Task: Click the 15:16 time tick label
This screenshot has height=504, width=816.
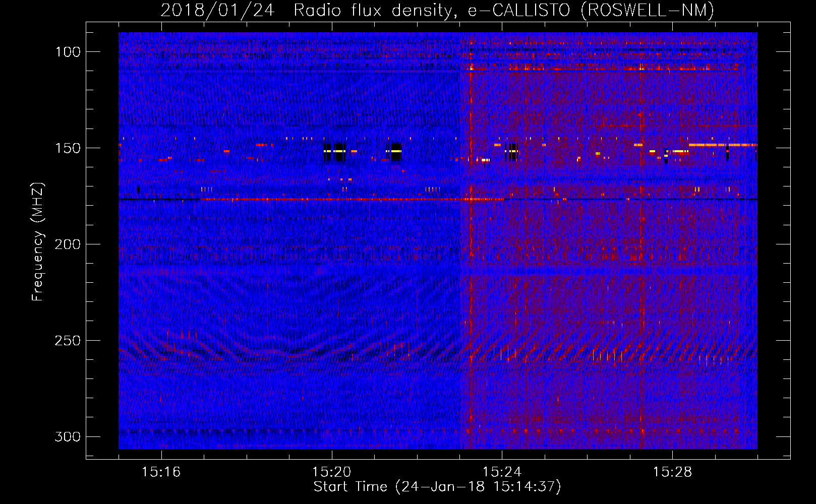Action: tap(161, 472)
